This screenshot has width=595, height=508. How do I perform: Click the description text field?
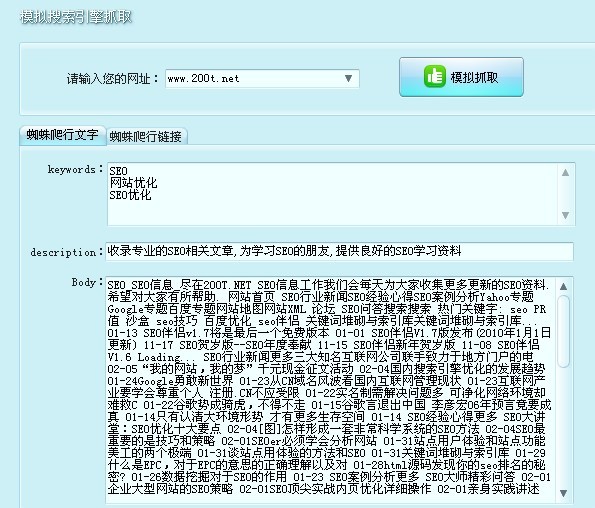tap(339, 251)
